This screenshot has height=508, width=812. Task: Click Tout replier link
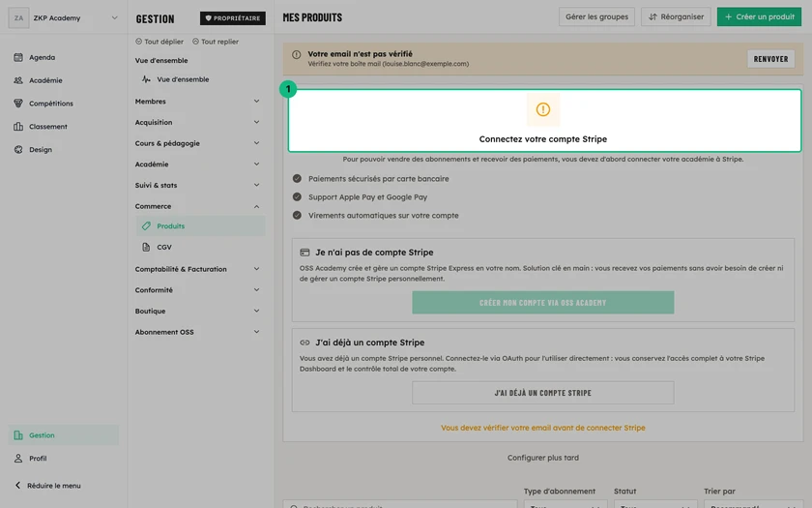[216, 42]
